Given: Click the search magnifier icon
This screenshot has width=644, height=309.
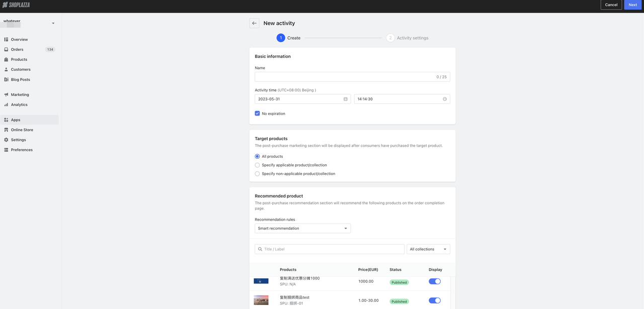Looking at the screenshot, I should click(x=260, y=249).
